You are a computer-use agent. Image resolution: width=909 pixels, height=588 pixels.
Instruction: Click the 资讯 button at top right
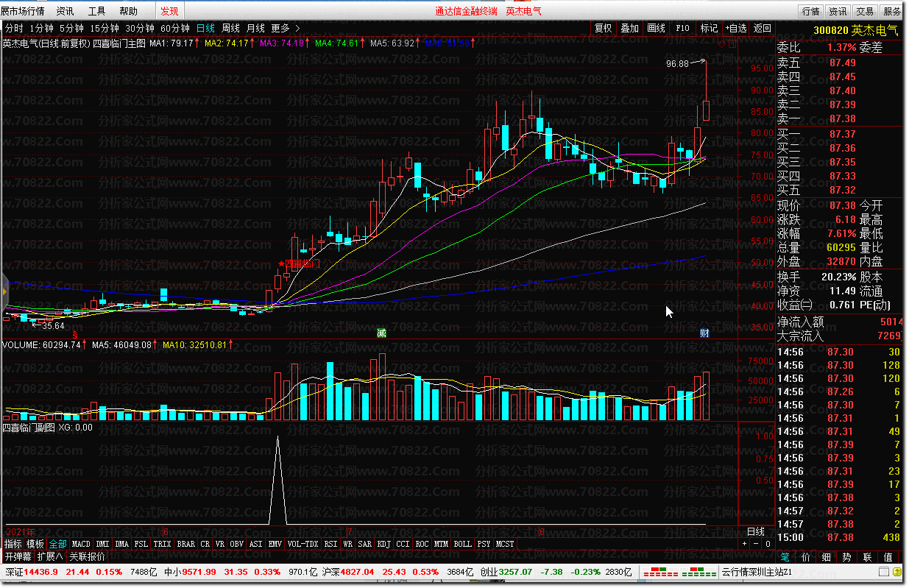(x=838, y=11)
